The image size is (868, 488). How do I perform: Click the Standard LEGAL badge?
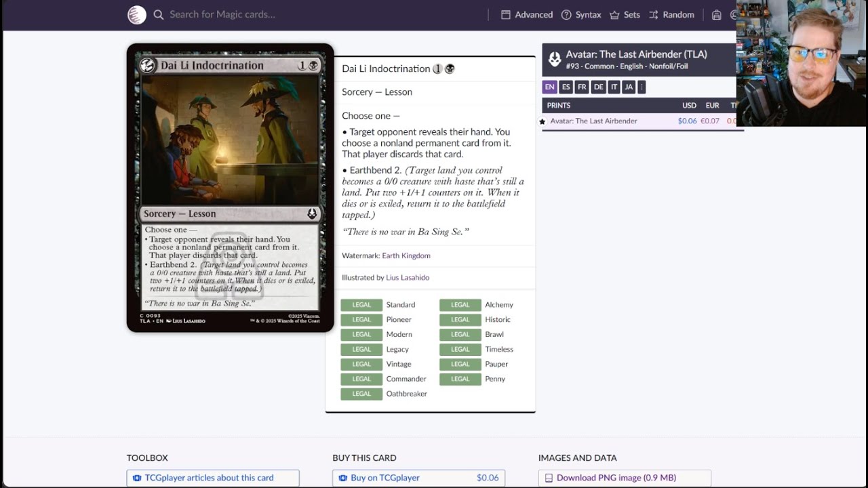[x=361, y=305]
